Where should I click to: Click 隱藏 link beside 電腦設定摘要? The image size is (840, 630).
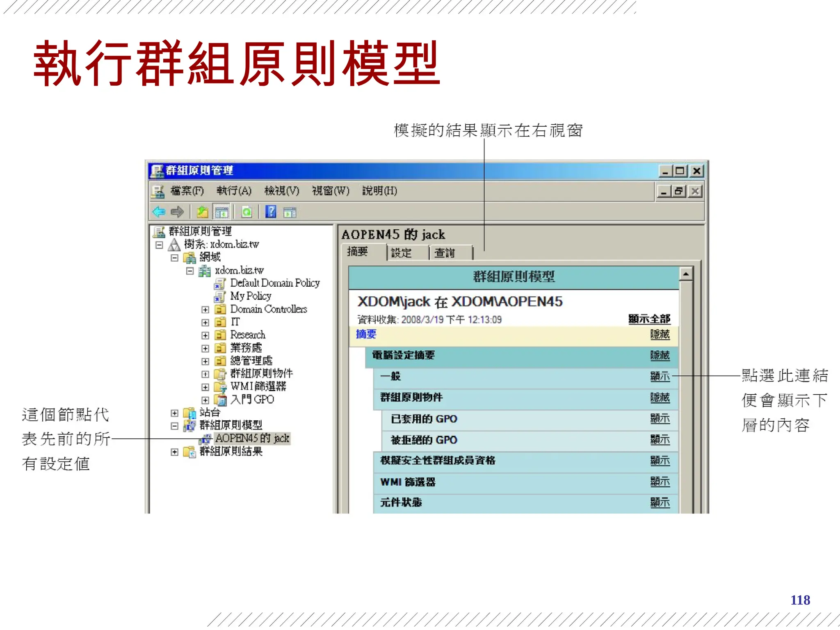[660, 355]
